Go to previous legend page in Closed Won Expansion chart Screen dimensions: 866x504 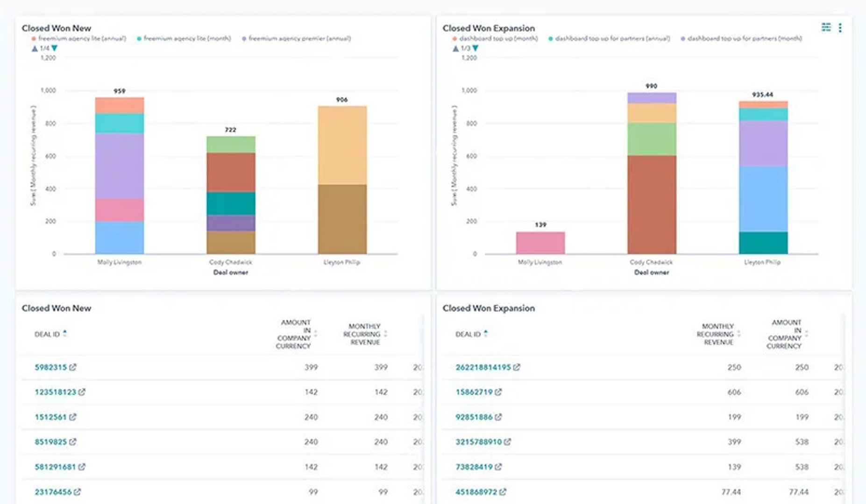455,48
